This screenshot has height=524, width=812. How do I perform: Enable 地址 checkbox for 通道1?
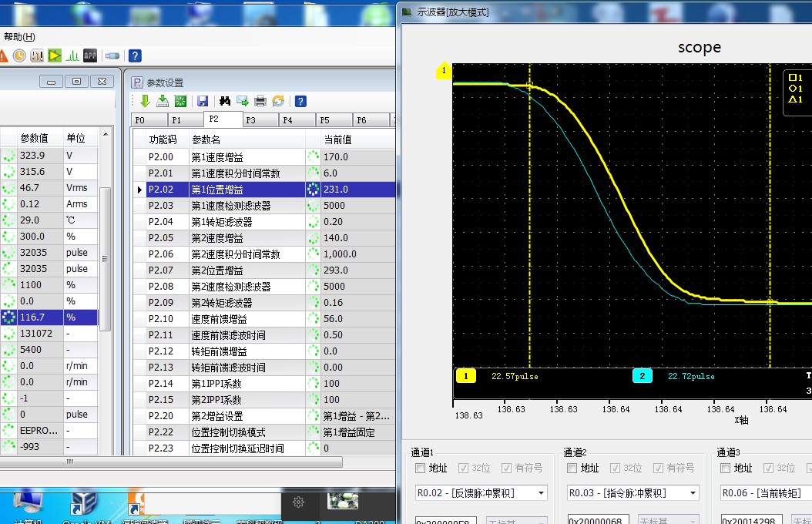coord(420,469)
